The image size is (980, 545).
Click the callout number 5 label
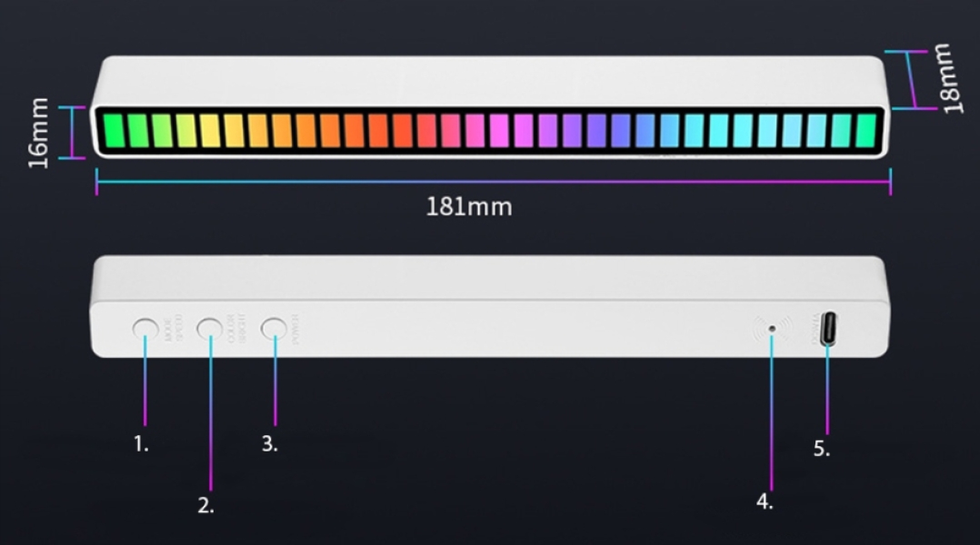pyautogui.click(x=822, y=449)
